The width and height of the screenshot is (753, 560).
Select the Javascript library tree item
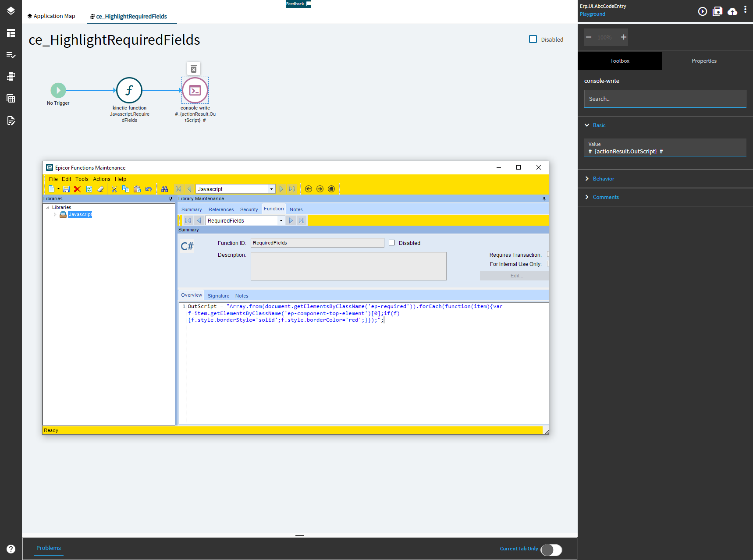[80, 214]
